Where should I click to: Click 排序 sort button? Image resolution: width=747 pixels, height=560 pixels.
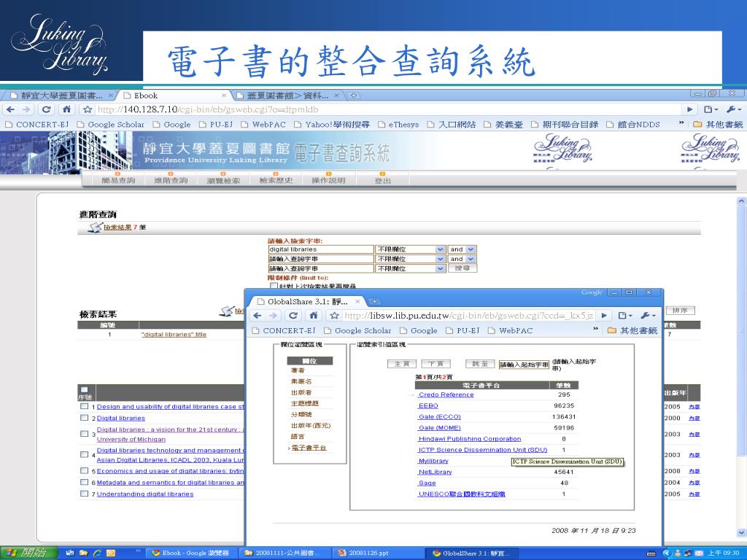coord(680,311)
